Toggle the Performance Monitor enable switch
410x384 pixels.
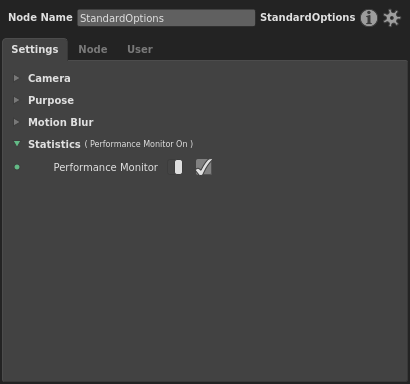[x=175, y=167]
